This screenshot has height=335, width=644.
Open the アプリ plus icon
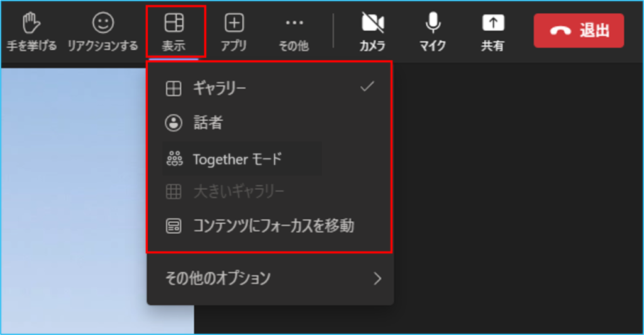234,23
